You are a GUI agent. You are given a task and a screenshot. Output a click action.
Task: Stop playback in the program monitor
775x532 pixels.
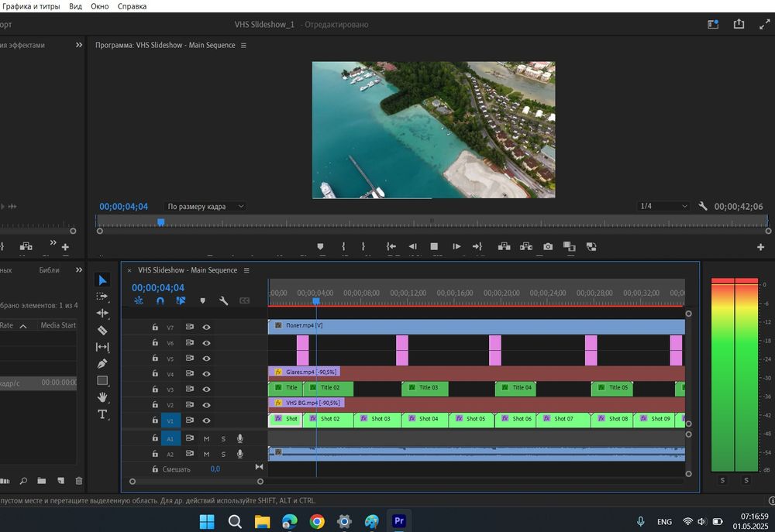434,246
